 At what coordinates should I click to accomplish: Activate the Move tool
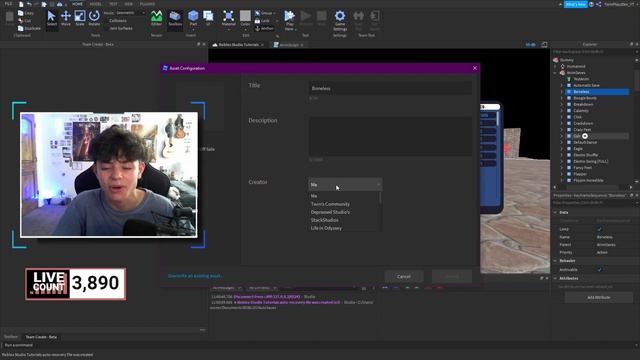[66, 18]
